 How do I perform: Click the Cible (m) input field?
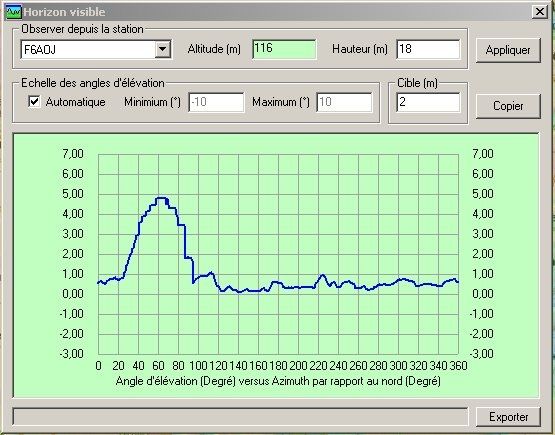point(428,102)
